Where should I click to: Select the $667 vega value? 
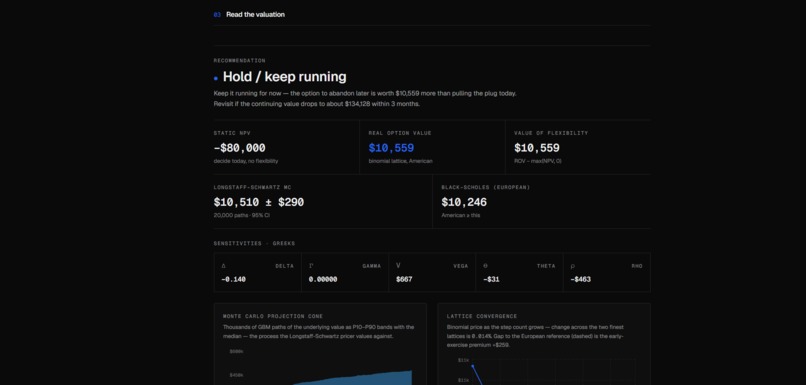[404, 280]
